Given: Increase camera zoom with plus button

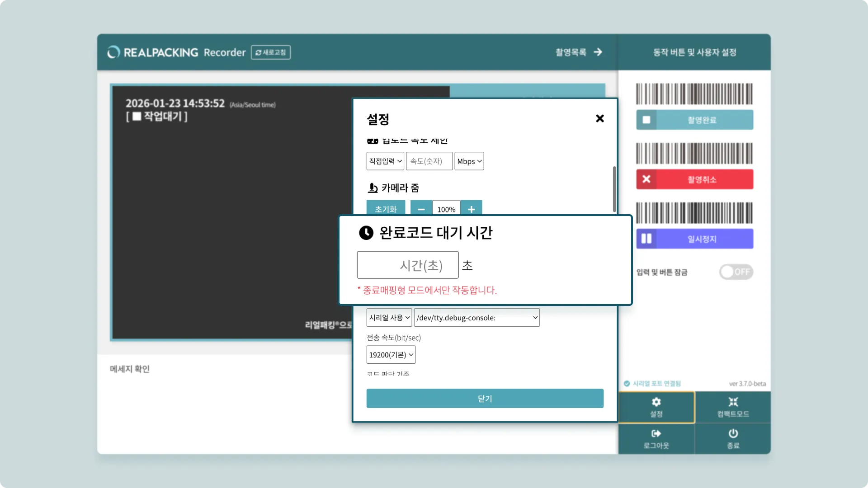Looking at the screenshot, I should (471, 209).
